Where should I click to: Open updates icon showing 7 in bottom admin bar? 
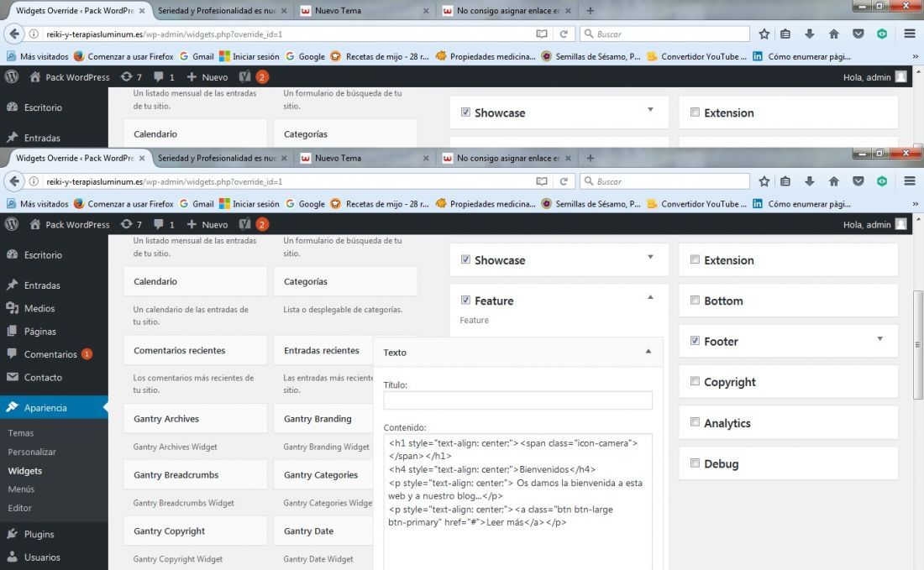coord(131,224)
